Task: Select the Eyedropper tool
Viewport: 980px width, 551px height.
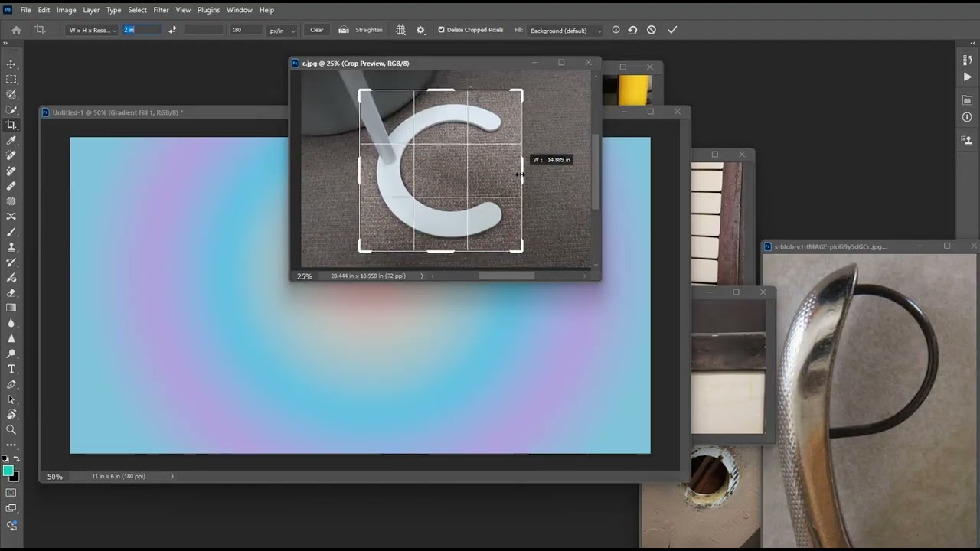Action: coord(11,140)
